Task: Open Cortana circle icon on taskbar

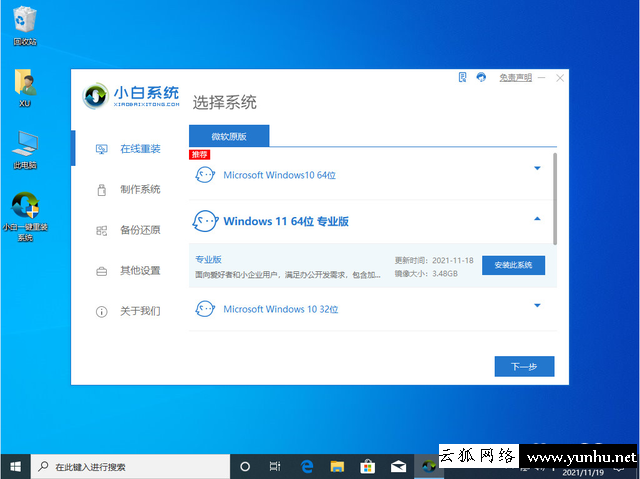Action: click(245, 466)
